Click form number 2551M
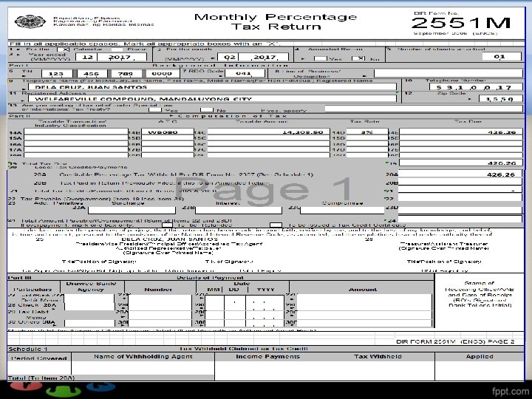Viewport: 532px width, 399px height. (x=461, y=23)
